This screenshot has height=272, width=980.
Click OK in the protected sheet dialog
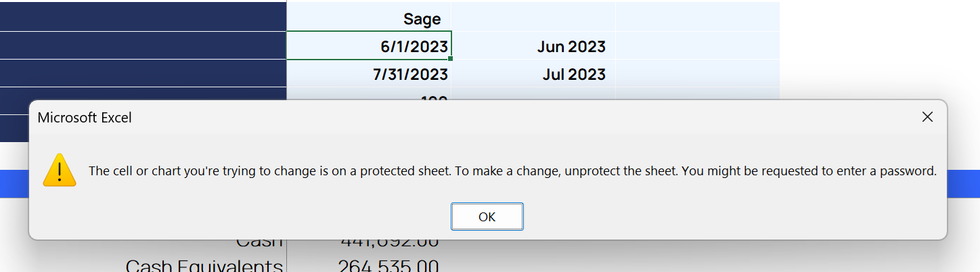(487, 217)
